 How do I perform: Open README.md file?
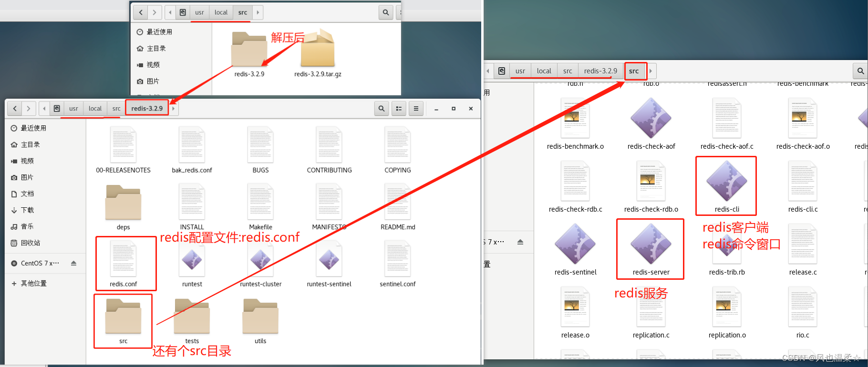tap(398, 207)
